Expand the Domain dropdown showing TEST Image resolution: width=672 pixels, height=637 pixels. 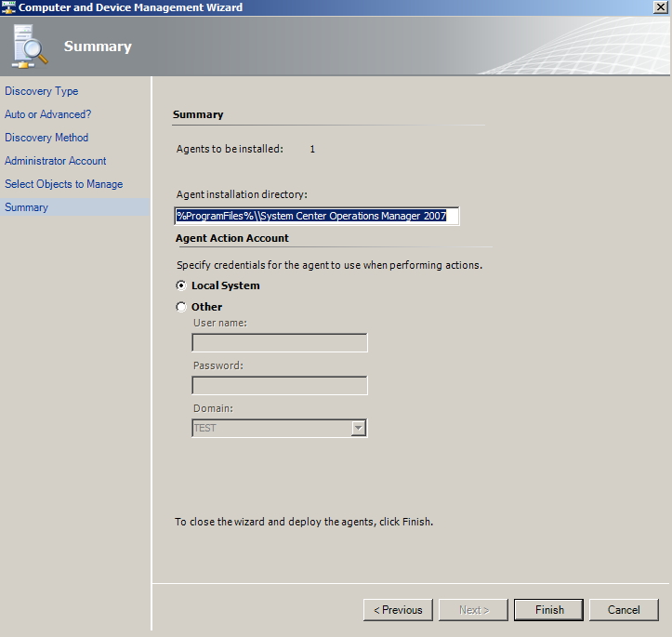(358, 428)
